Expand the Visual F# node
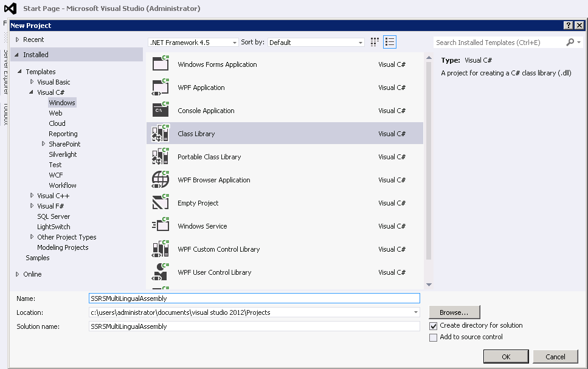Screen dimensions: 588x369 [x=32, y=205]
